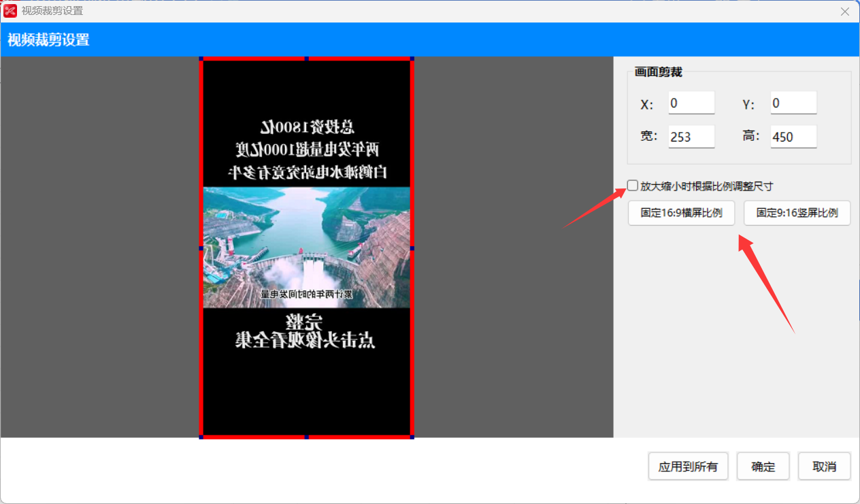Confirm crop settings with 确定
The height and width of the screenshot is (504, 860).
763,467
